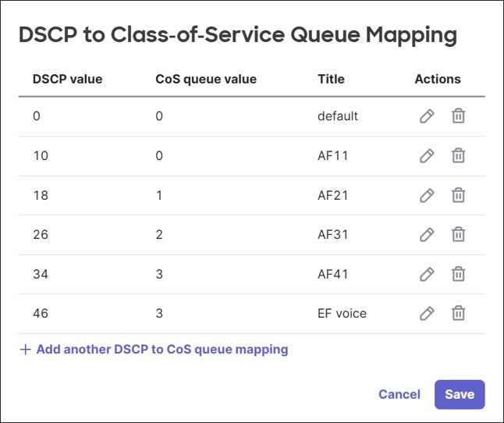504x423 pixels.
Task: Click the DSCP value column header
Action: pyautogui.click(x=67, y=79)
